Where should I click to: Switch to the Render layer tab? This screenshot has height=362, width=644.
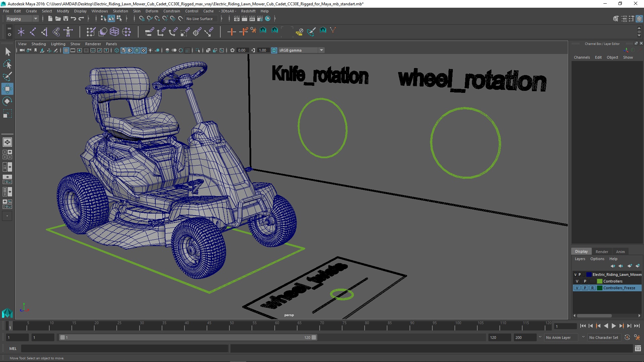coord(602,252)
